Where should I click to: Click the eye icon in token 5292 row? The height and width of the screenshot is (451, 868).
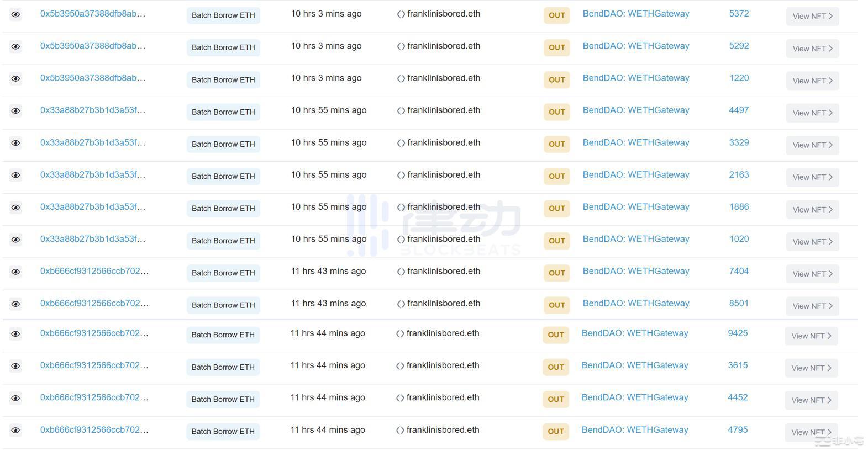click(x=15, y=46)
